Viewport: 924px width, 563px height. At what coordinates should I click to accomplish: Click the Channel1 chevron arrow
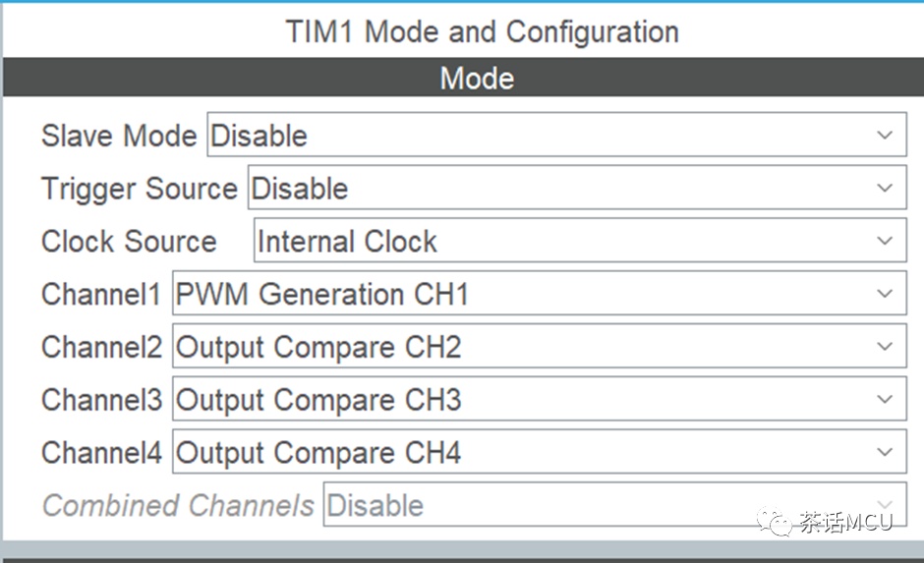[885, 293]
